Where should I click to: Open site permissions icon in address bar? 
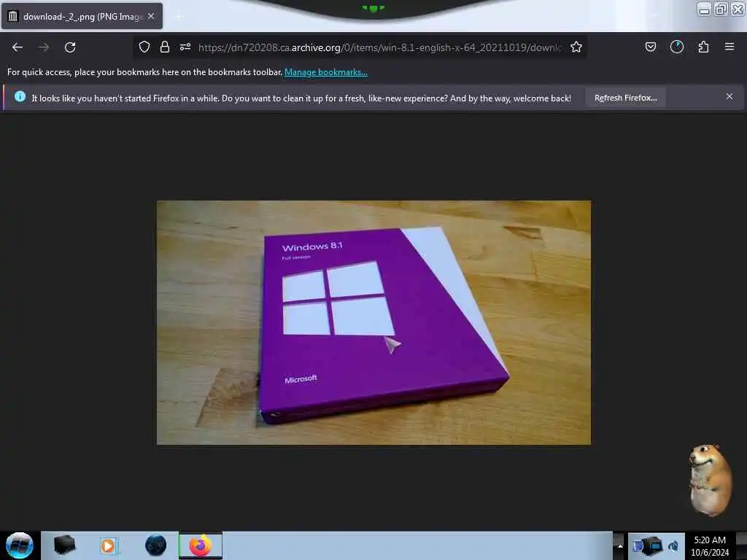pyautogui.click(x=185, y=47)
